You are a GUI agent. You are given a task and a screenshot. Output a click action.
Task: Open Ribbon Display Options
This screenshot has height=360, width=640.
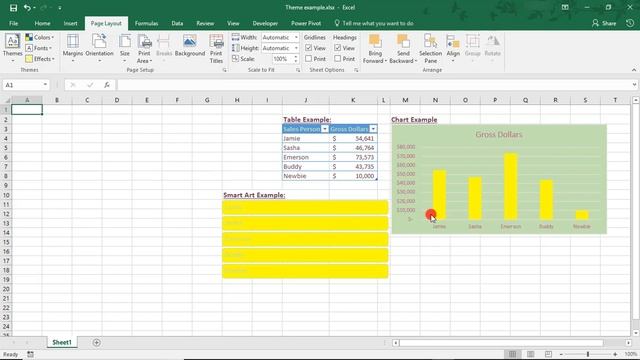(565, 7)
